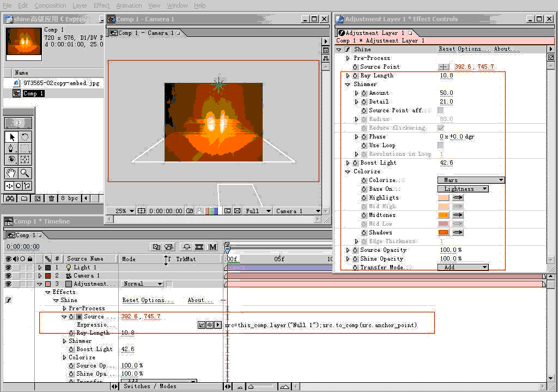Toggle the transparency grid icon in Comp window
The image size is (558, 392).
pyautogui.click(x=238, y=211)
